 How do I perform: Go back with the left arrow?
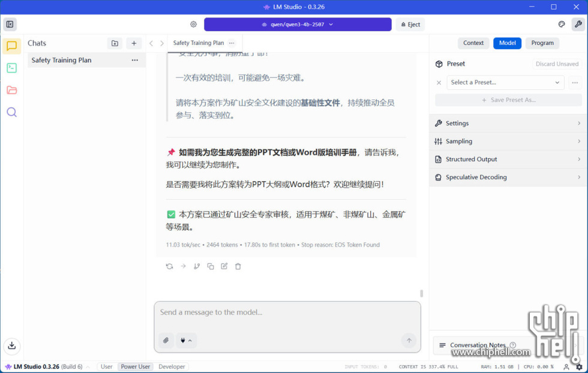click(x=151, y=43)
